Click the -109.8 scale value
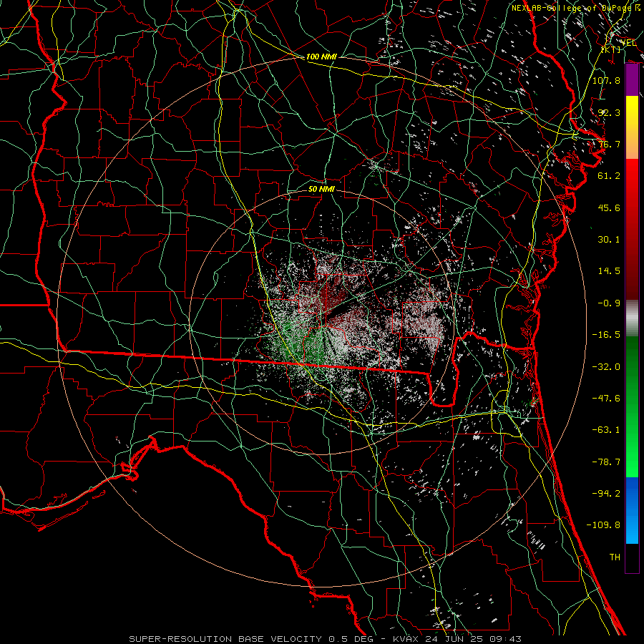The height and width of the screenshot is (644, 644). pos(603,525)
